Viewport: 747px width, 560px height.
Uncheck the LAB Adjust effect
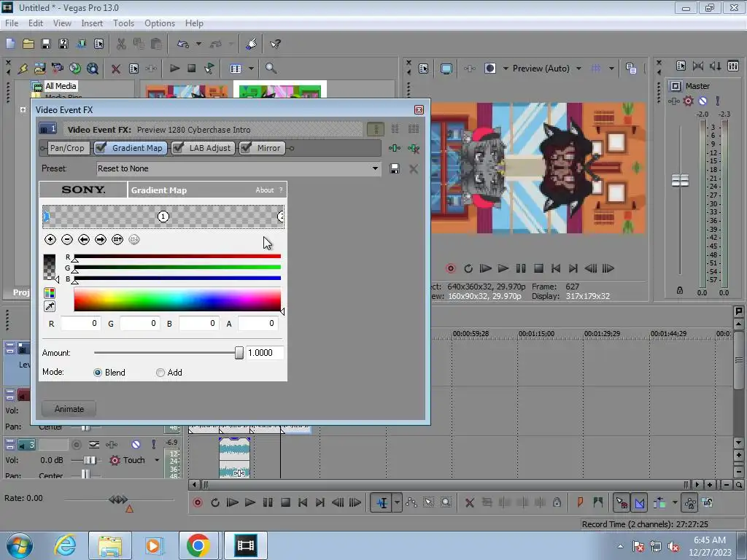click(178, 148)
